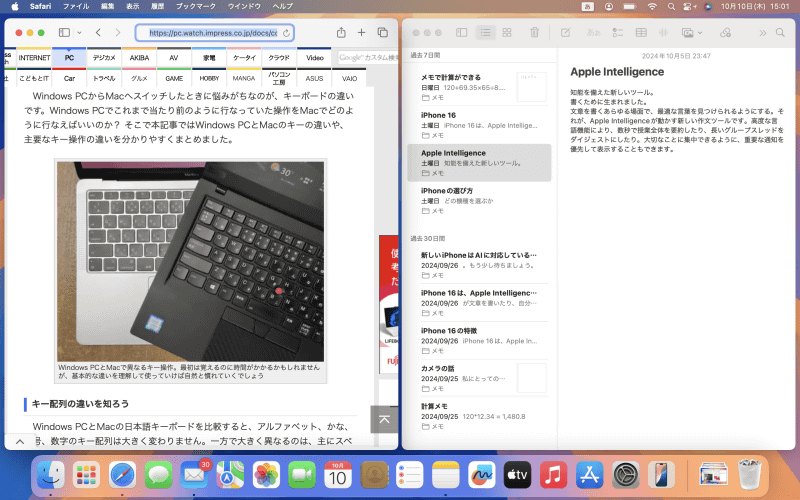
Task: Search notes with magnifier icon
Action: click(780, 33)
